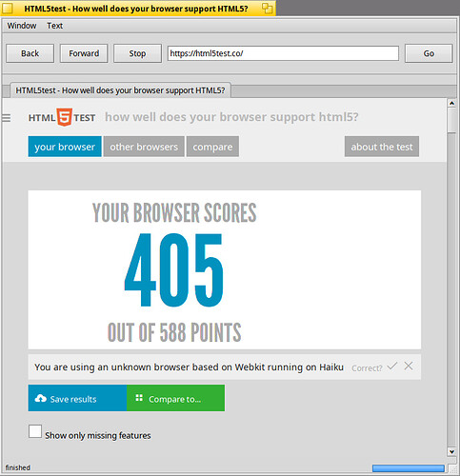The width and height of the screenshot is (460, 476).
Task: Click the blue loading progress bar
Action: point(409,468)
